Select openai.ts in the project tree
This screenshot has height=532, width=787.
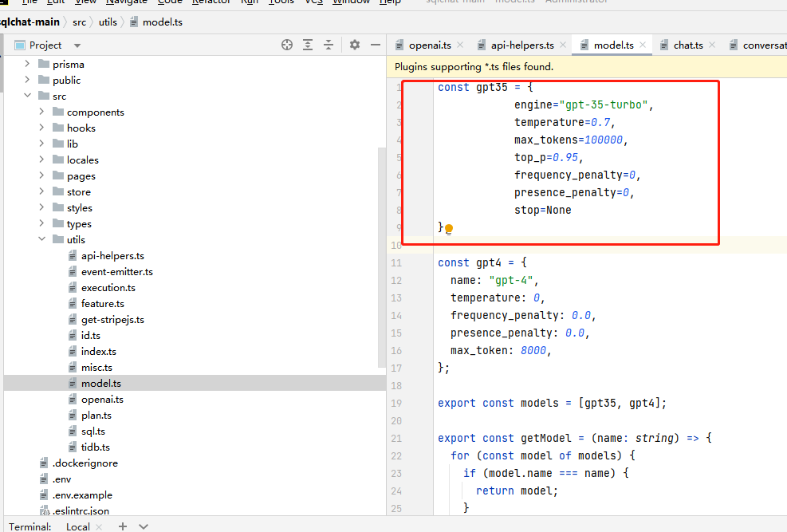pyautogui.click(x=102, y=400)
